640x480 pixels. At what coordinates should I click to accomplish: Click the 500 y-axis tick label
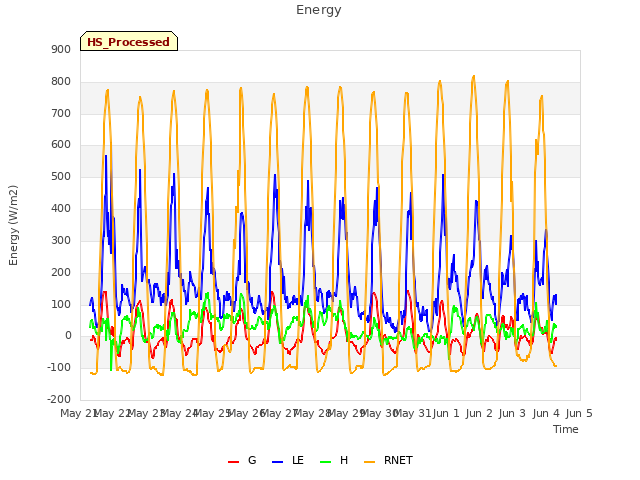point(61,177)
